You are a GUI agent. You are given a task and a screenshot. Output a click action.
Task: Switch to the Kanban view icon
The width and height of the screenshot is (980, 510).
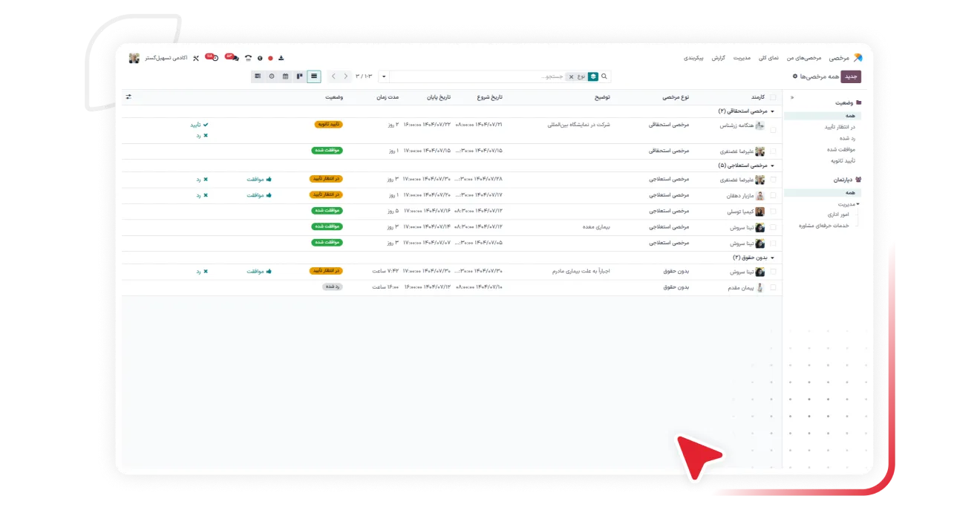pyautogui.click(x=299, y=76)
